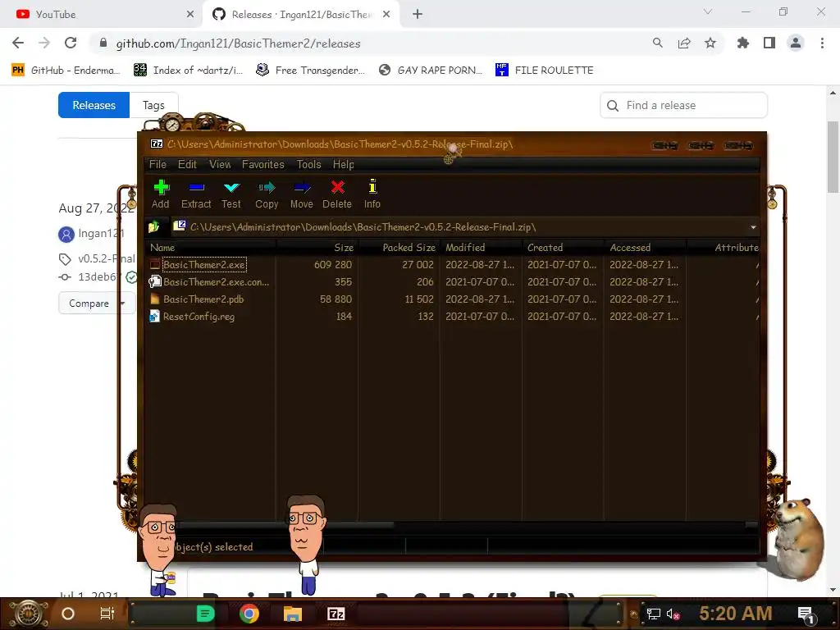
Task: Bookmark page with the star icon
Action: coord(710,43)
